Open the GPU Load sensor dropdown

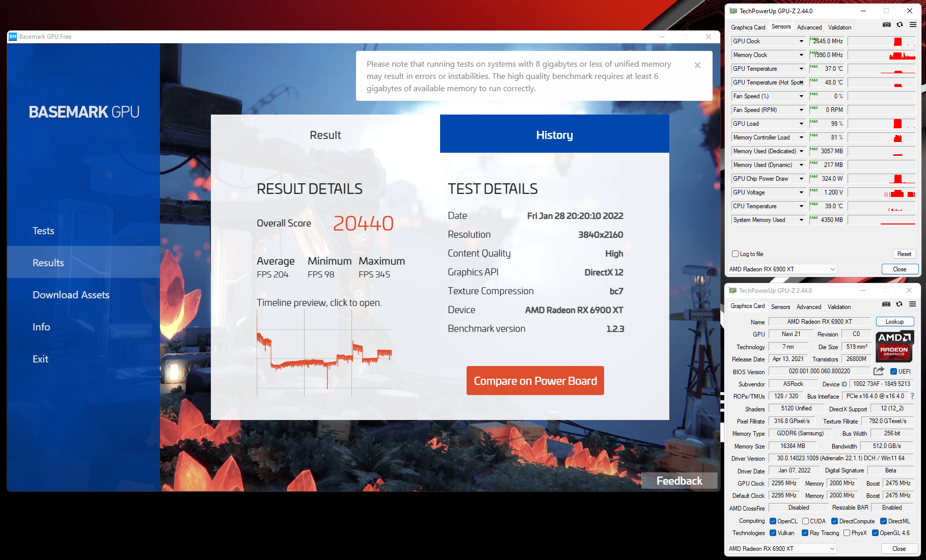801,124
